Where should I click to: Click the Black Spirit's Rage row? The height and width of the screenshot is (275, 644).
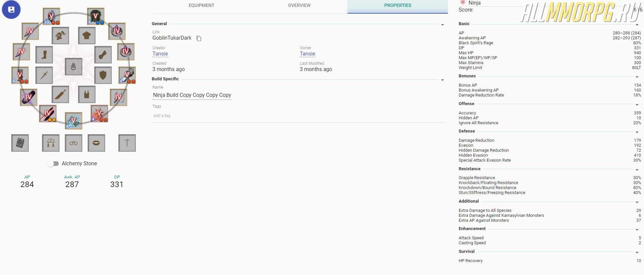point(550,43)
